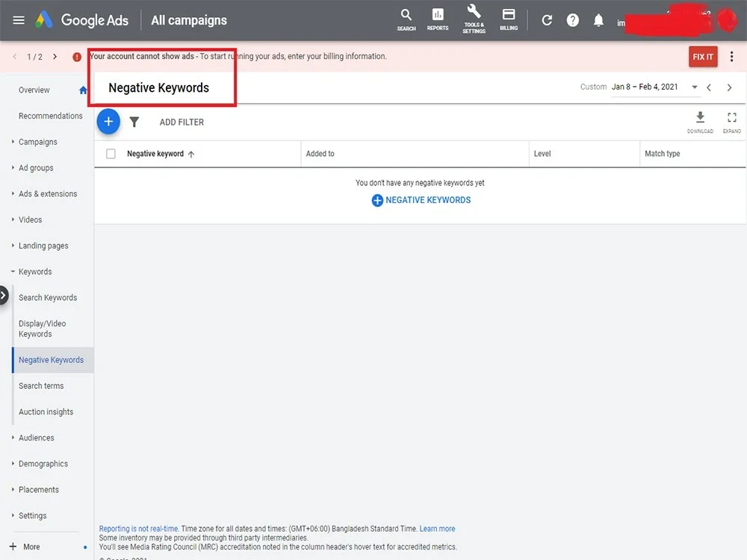Screen dimensions: 747x560
Task: Click the Google Ads logo
Action: [44, 20]
